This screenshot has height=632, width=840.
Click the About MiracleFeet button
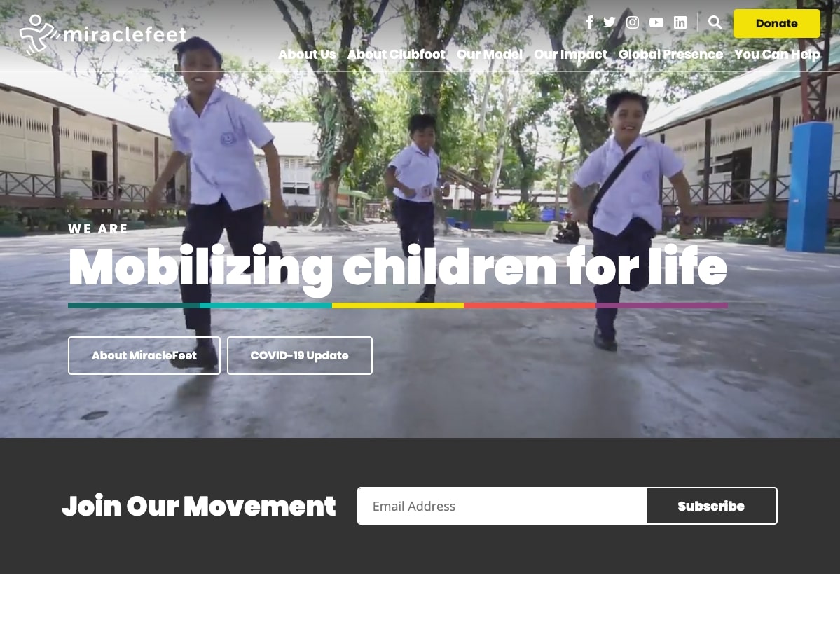coord(144,356)
